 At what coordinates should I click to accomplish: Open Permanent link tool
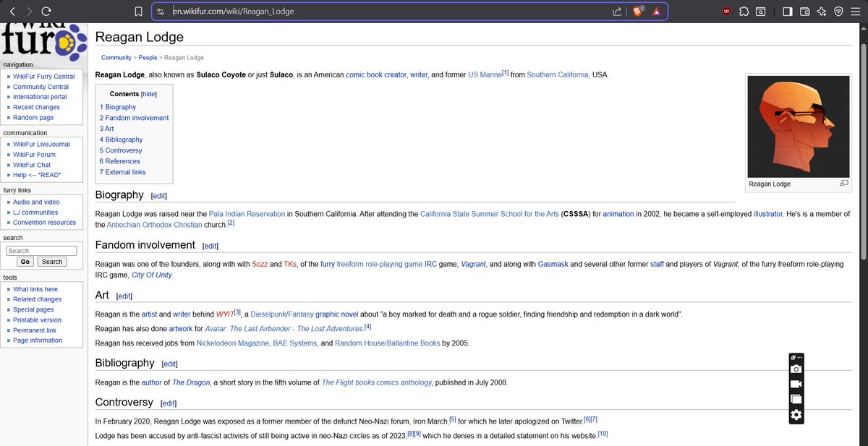(x=35, y=330)
